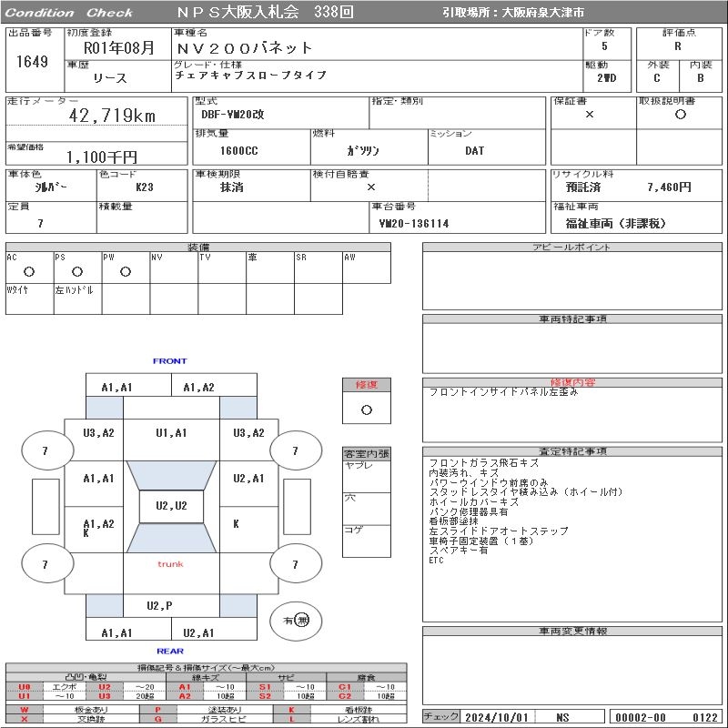The height and width of the screenshot is (728, 728).
Task: Toggle the PS equipment circle
Action: tap(77, 271)
